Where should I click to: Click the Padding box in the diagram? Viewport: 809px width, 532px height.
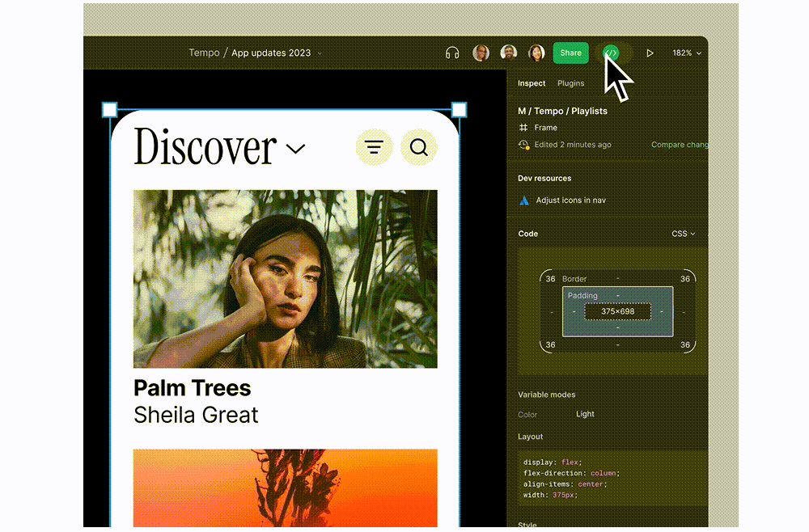tap(617, 311)
